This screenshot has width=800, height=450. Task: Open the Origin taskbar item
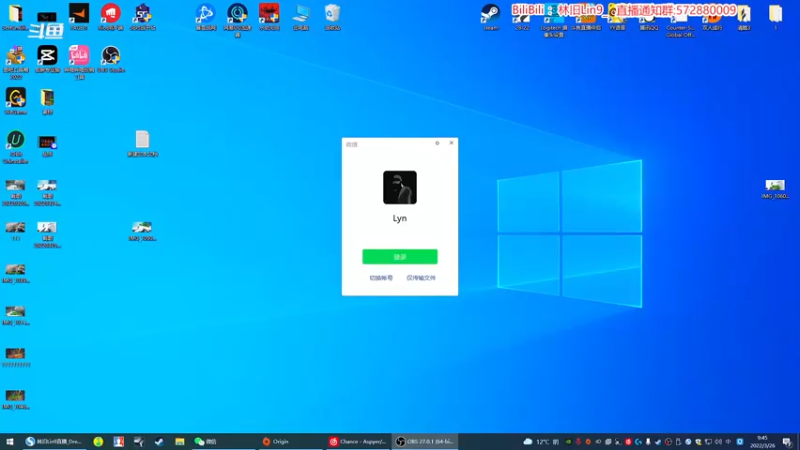click(x=288, y=441)
